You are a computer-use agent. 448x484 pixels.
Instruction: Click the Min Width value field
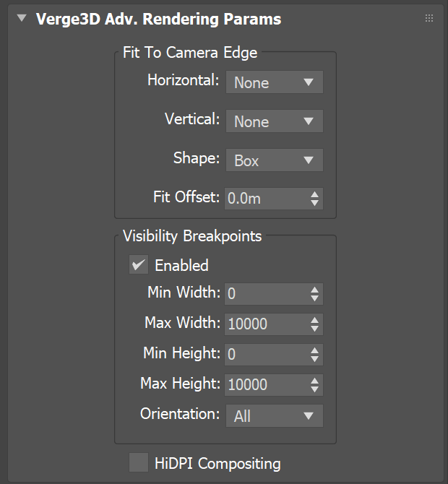point(267,294)
